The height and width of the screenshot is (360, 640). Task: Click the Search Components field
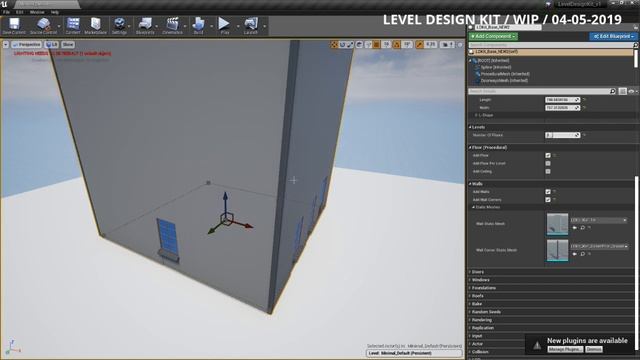[x=550, y=45]
